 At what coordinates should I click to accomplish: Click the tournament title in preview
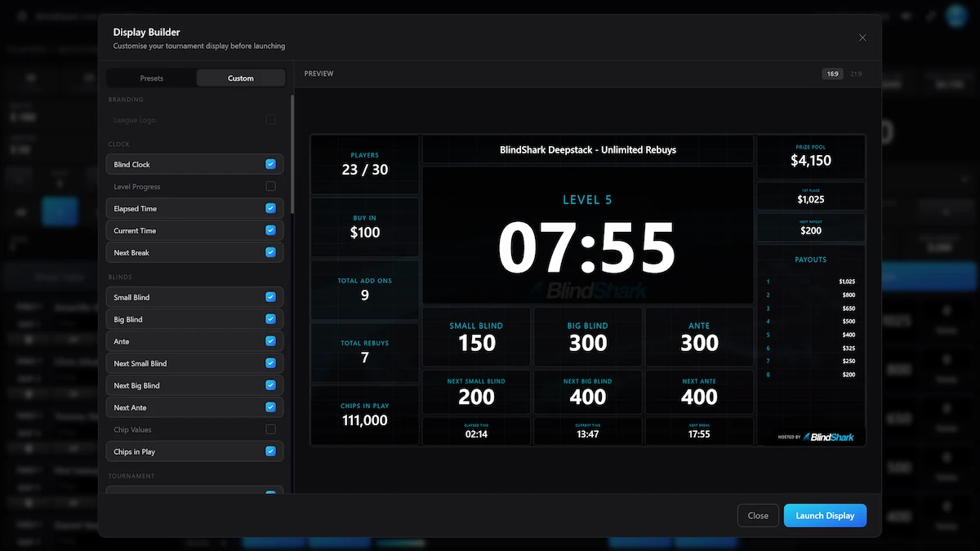click(x=588, y=150)
